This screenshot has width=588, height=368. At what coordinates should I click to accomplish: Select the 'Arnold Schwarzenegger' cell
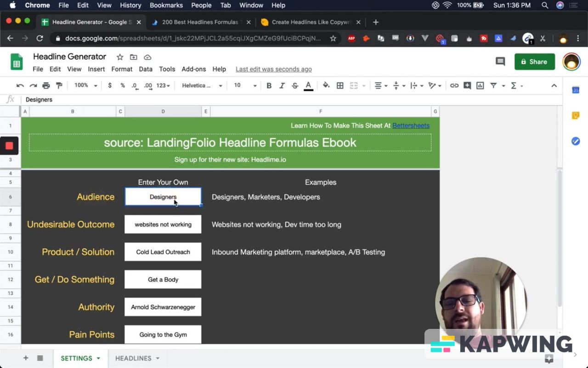(163, 307)
